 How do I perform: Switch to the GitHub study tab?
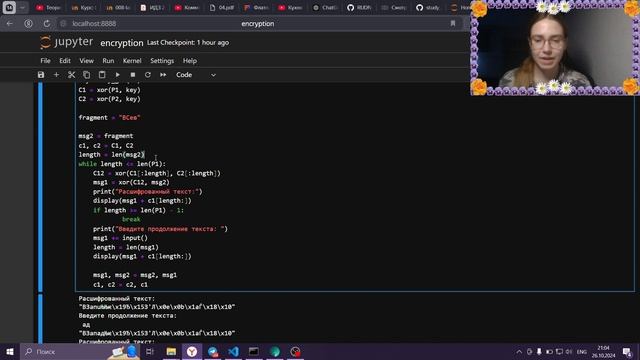pyautogui.click(x=429, y=7)
